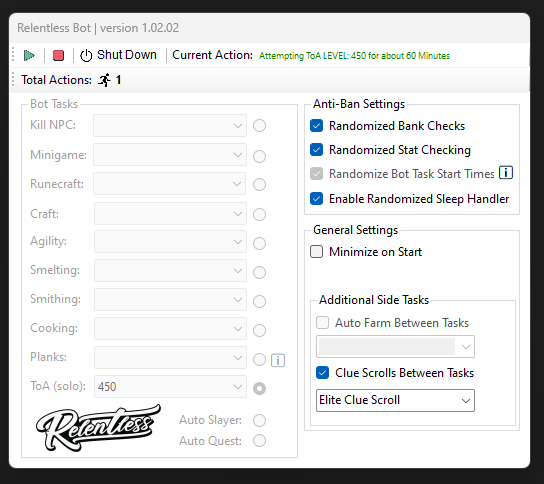Open the ToA (solo) 450 dropdown
The width and height of the screenshot is (544, 484).
pos(170,386)
